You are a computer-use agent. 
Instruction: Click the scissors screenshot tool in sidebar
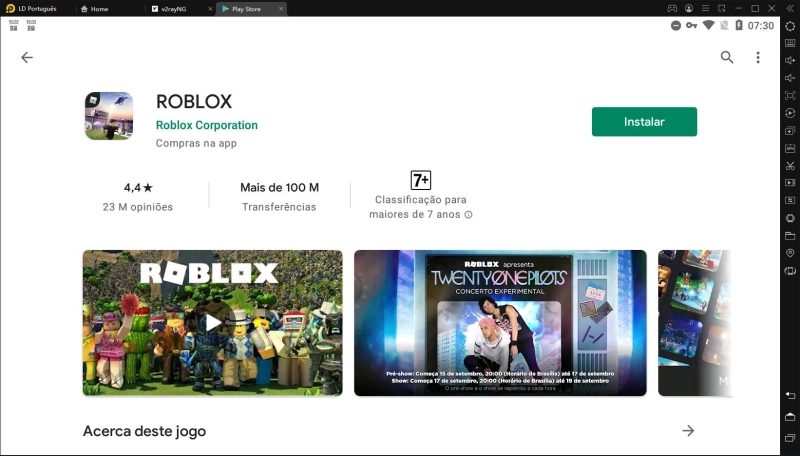pyautogui.click(x=790, y=165)
